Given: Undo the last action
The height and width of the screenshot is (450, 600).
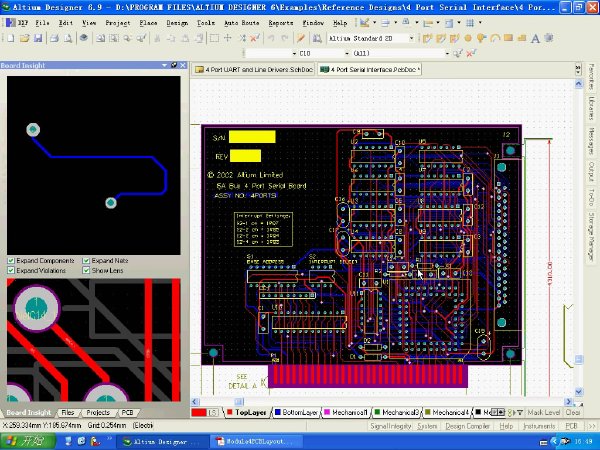Looking at the screenshot, I should click(271, 38).
